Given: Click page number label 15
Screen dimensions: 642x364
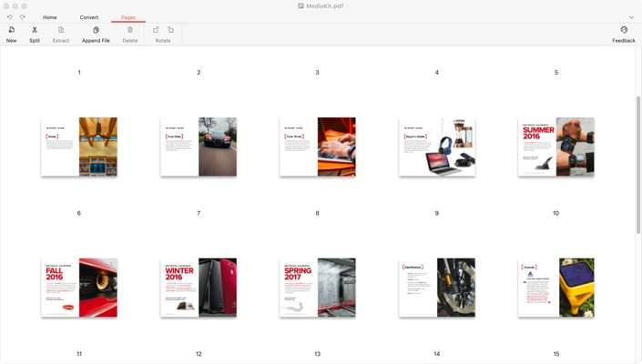Looking at the screenshot, I should tap(556, 354).
